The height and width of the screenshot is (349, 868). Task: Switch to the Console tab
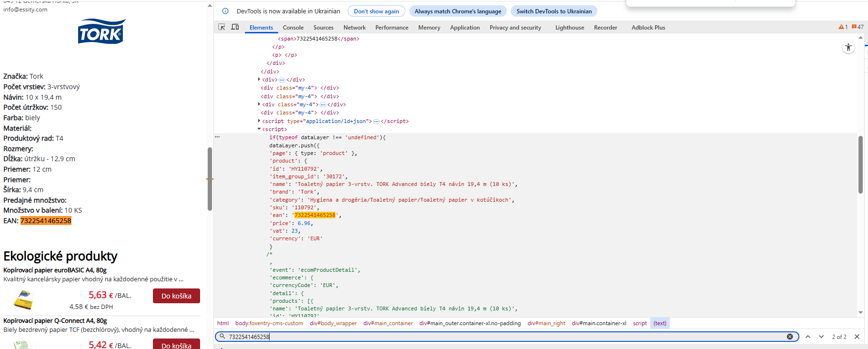[293, 28]
